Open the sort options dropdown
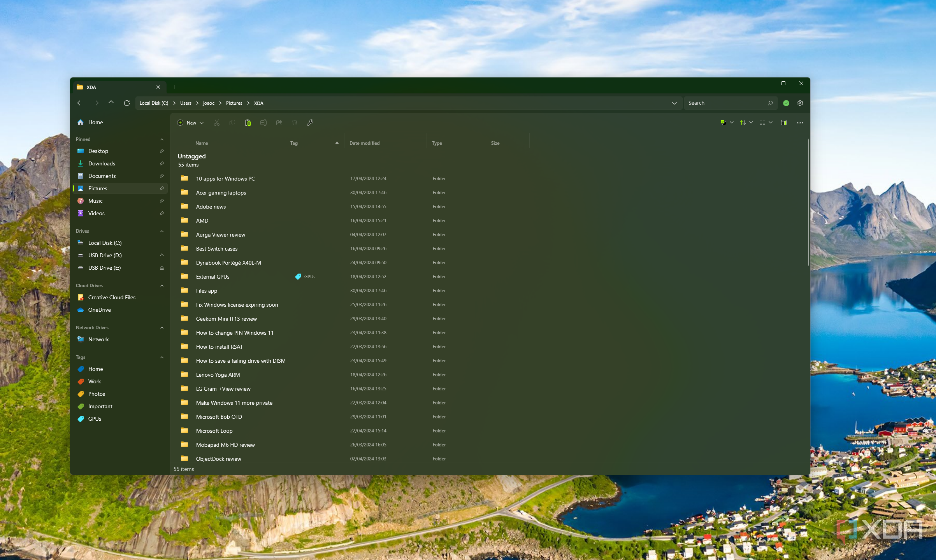The height and width of the screenshot is (560, 936). coord(746,123)
